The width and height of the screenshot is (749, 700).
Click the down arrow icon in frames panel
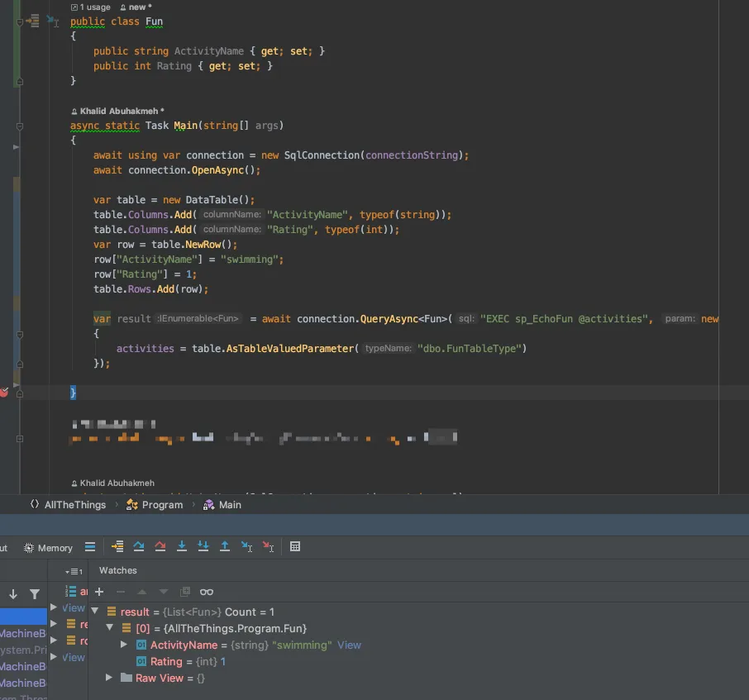pyautogui.click(x=13, y=594)
